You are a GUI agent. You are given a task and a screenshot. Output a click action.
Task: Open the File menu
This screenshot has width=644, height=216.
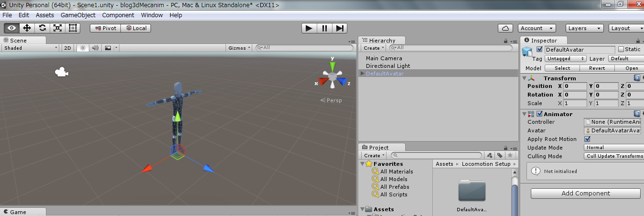[7, 15]
